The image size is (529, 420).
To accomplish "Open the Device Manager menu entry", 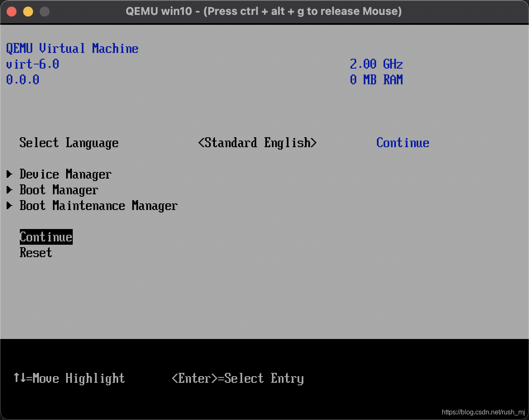I will 65,174.
